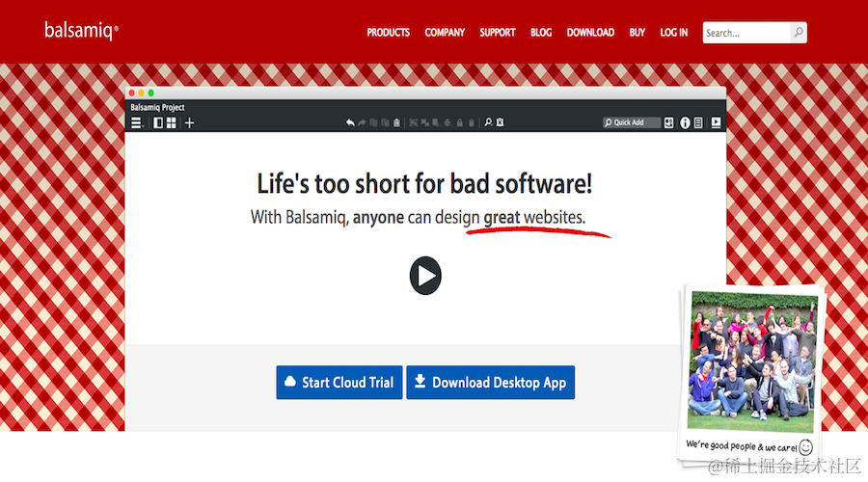Click the Undo arrow in toolbar

point(350,122)
